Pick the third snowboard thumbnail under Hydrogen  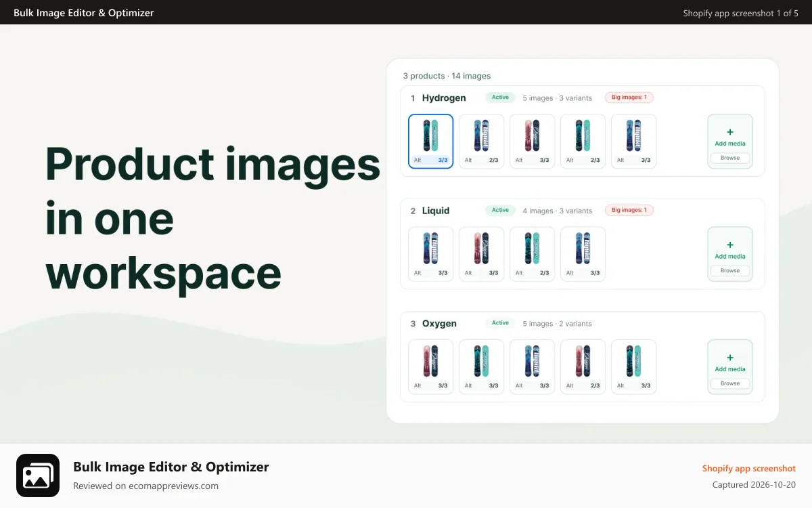(533, 141)
